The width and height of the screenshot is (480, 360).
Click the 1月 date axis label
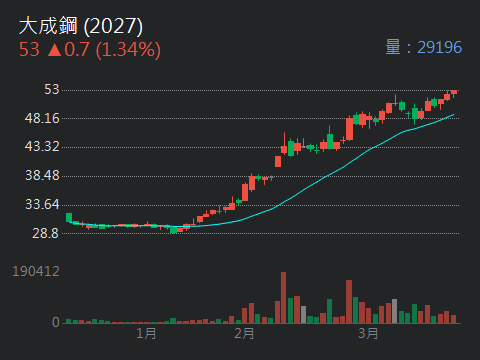coord(146,333)
